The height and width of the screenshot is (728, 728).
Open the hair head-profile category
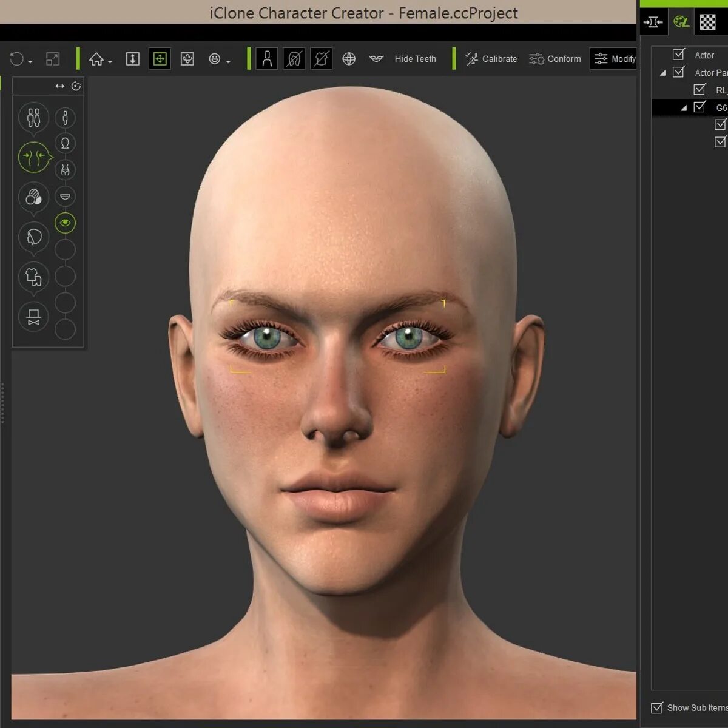pyautogui.click(x=33, y=237)
